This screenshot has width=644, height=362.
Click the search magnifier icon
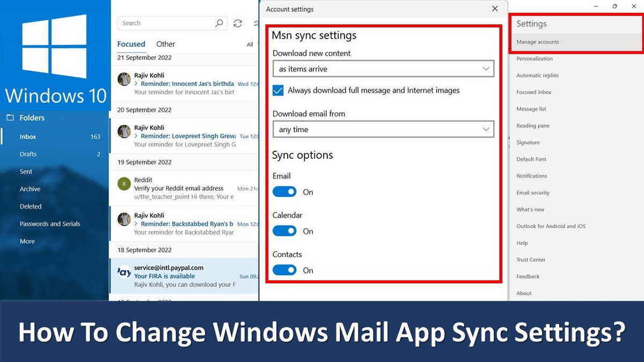coord(219,23)
